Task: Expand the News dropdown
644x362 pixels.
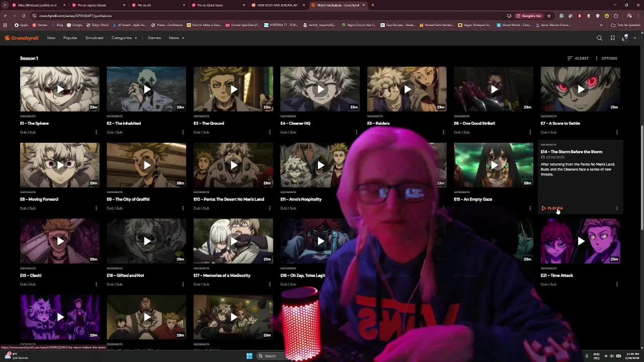Action: 177,38
